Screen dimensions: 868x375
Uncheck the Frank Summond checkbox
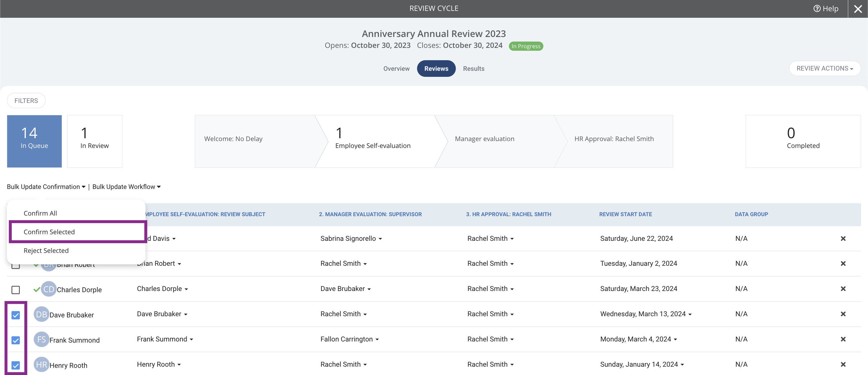15,340
